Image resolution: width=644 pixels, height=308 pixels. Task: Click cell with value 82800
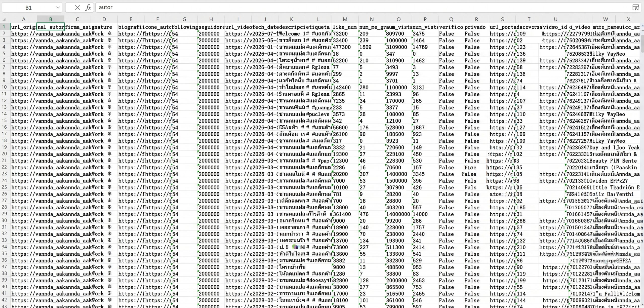pyautogui.click(x=345, y=280)
